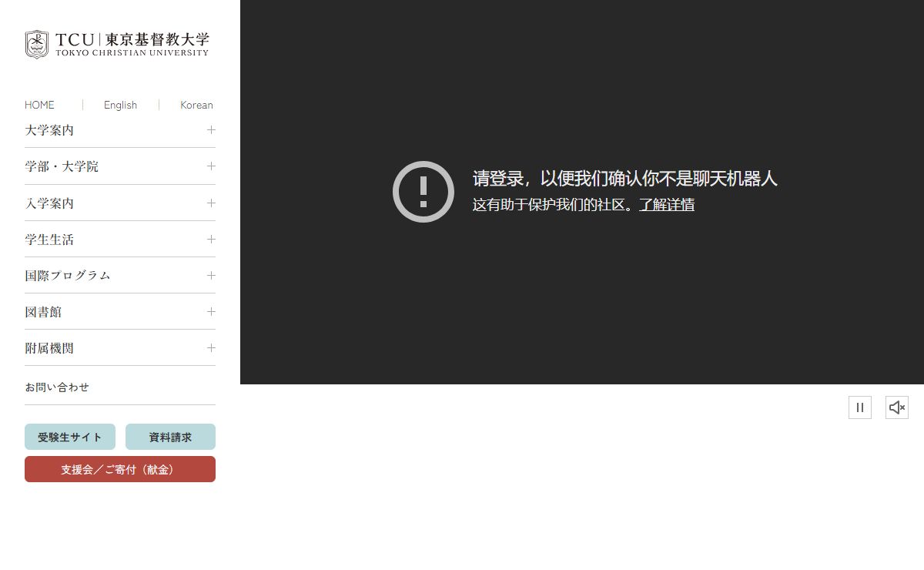This screenshot has width=924, height=570.
Task: Select the 図書館 menu item
Action: tap(43, 312)
